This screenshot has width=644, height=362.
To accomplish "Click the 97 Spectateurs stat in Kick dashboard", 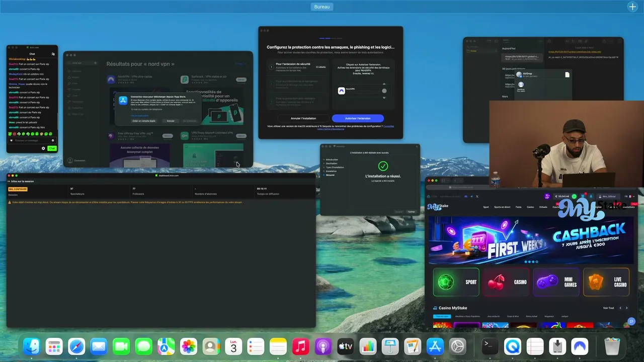I will click(77, 192).
